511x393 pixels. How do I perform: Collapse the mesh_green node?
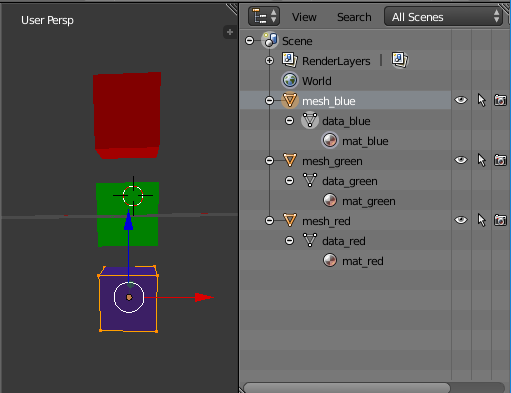point(269,160)
